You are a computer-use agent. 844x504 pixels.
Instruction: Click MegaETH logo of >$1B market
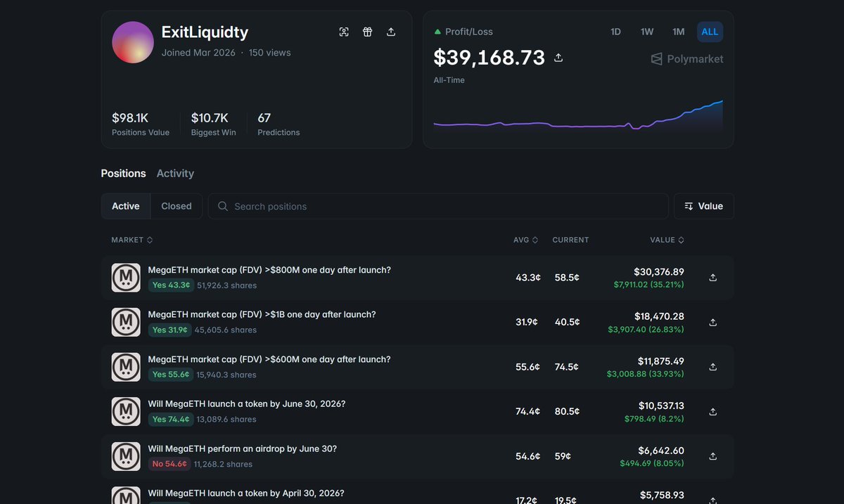tap(126, 322)
